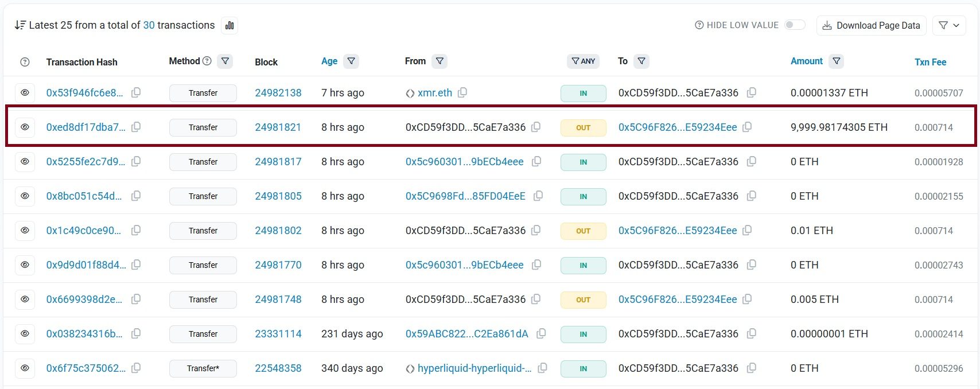Open the ANY direction filter dropdown
Screen dimensions: 980x389
[x=583, y=61]
